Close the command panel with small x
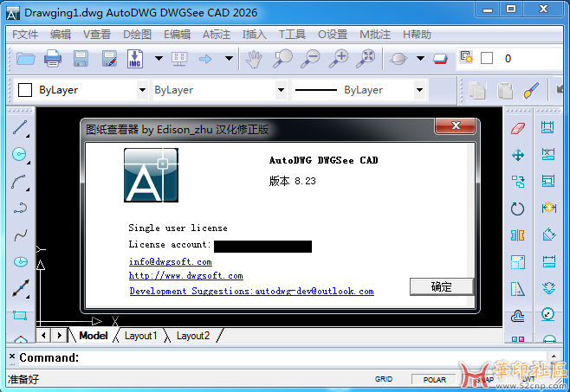This screenshot has height=392, width=570. (x=11, y=356)
